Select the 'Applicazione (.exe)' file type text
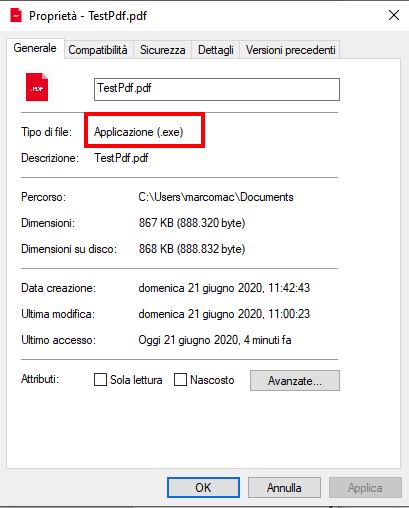Screen dimensions: 409x508 139,132
